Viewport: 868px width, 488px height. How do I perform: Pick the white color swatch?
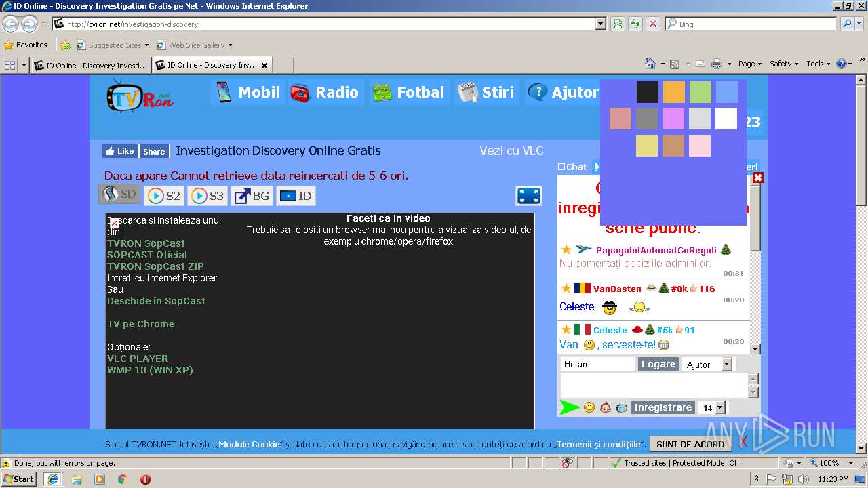click(726, 119)
